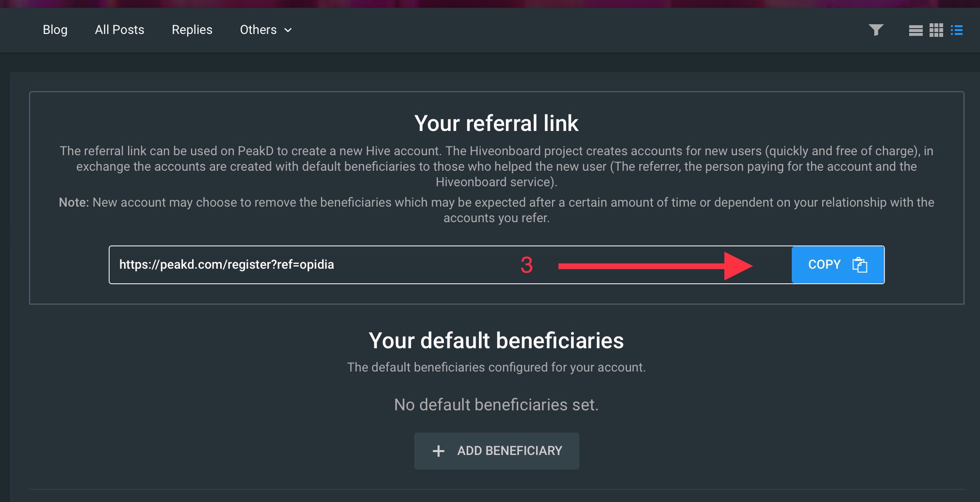
Task: Expand the Others dropdown menu
Action: coord(266,30)
